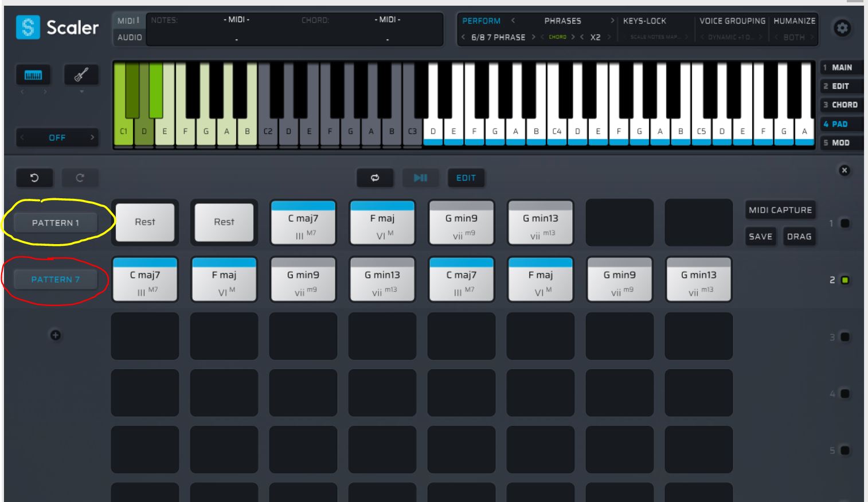Select PATTERN 1 button
868x502 pixels.
tap(56, 223)
